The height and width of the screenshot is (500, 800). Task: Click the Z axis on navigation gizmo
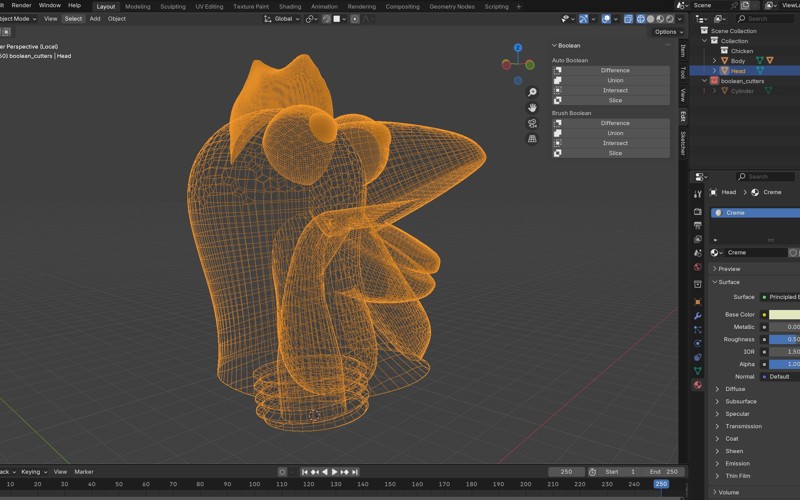click(518, 48)
